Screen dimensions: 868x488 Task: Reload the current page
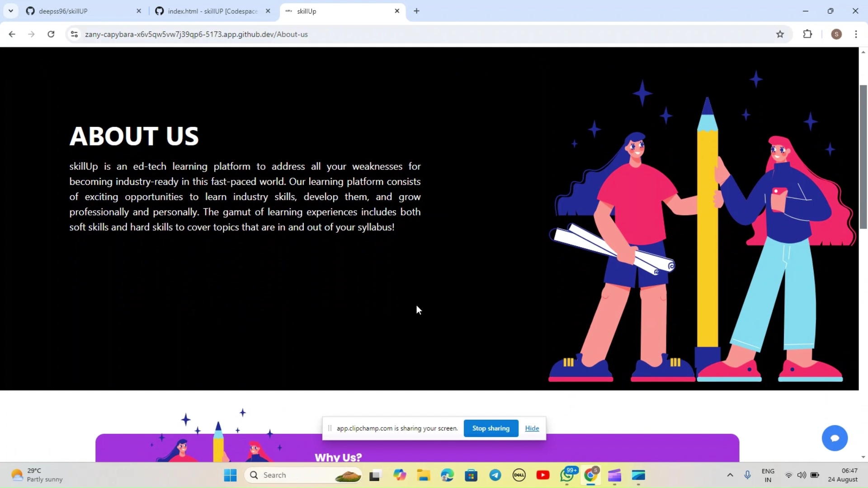pos(51,34)
